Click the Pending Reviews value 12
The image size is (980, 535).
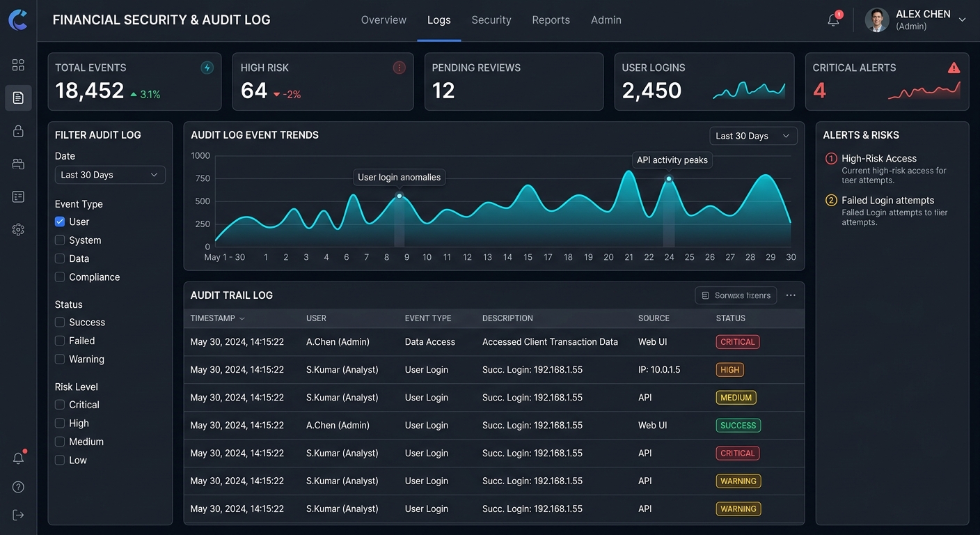[x=443, y=91]
